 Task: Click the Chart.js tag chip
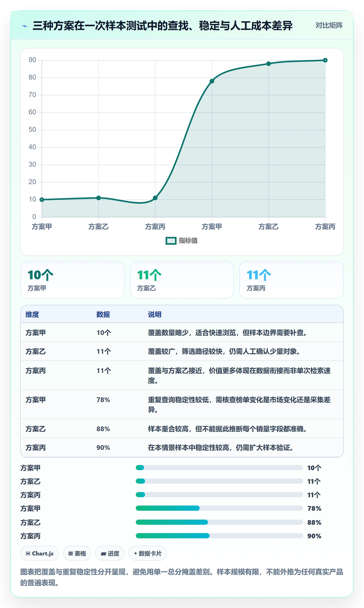tap(40, 554)
